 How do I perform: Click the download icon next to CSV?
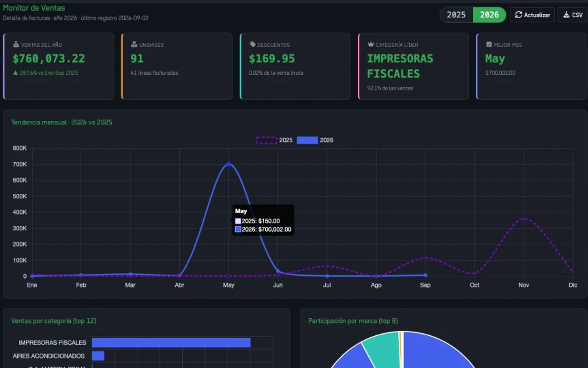click(x=566, y=15)
